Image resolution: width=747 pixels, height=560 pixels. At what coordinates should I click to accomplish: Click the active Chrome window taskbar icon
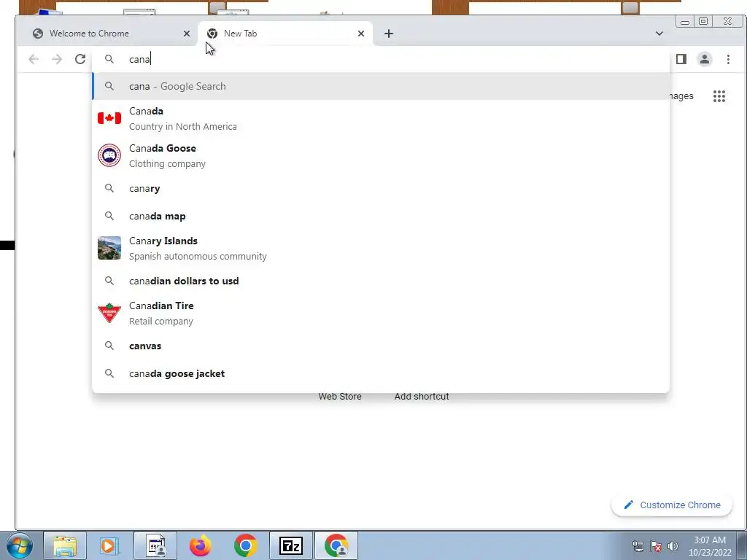click(336, 545)
